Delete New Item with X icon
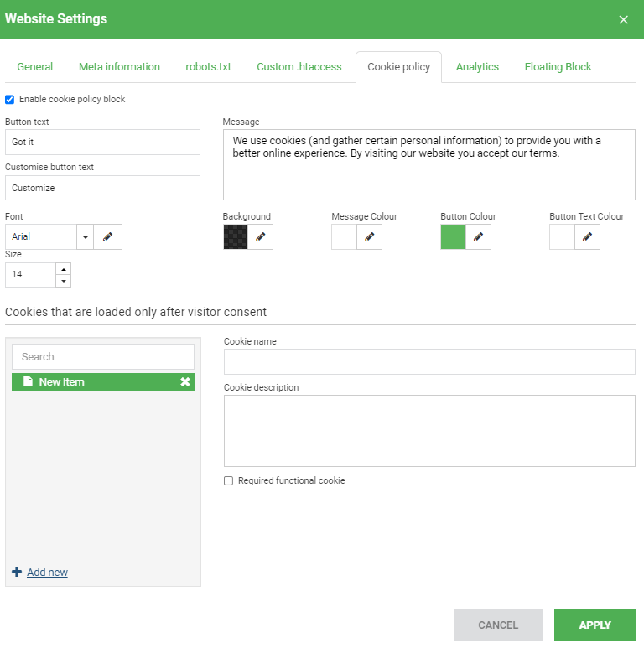The height and width of the screenshot is (648, 644). [185, 382]
